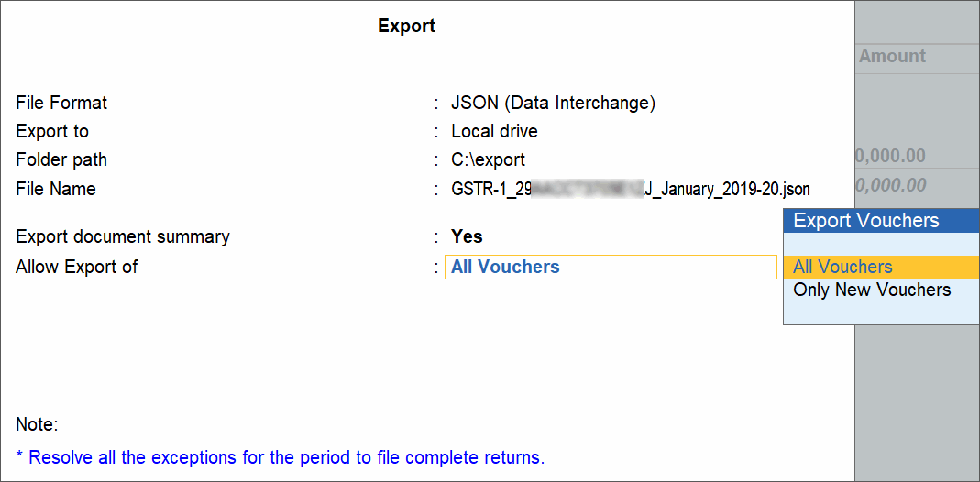Select the Export document summary label

click(x=123, y=237)
